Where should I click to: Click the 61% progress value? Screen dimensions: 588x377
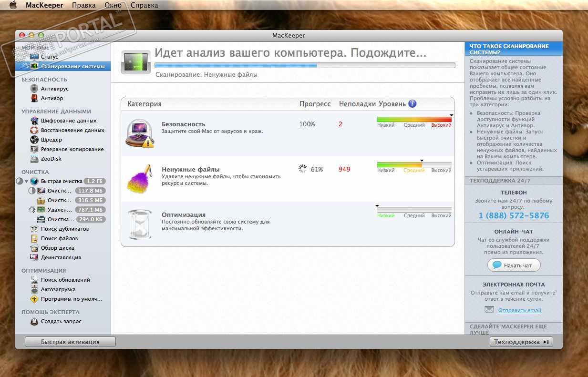(317, 169)
